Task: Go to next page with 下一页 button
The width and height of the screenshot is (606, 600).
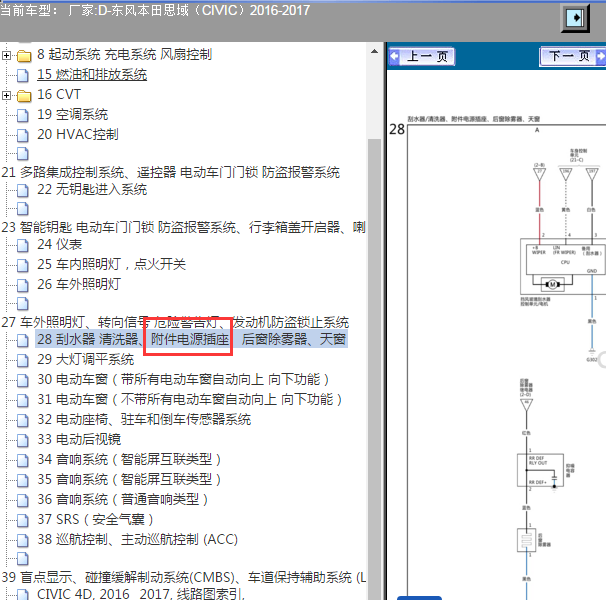Action: (x=572, y=57)
